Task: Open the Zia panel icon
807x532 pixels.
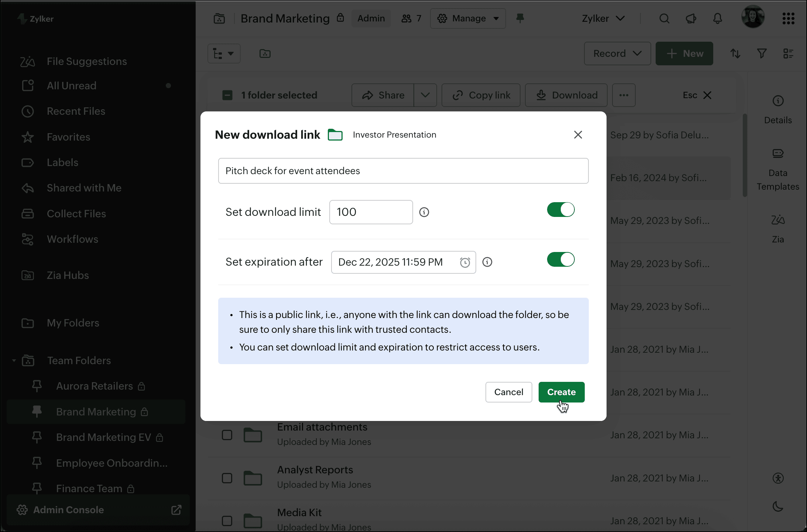Action: tap(778, 220)
